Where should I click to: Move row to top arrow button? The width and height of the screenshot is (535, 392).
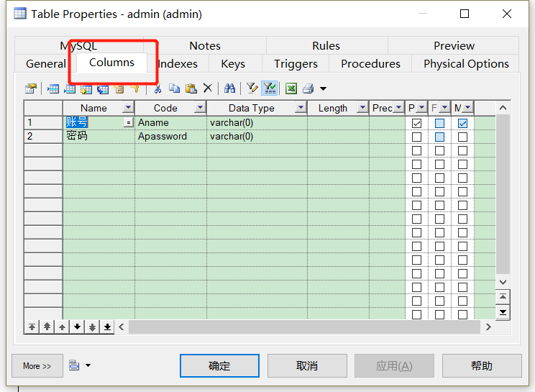32,327
